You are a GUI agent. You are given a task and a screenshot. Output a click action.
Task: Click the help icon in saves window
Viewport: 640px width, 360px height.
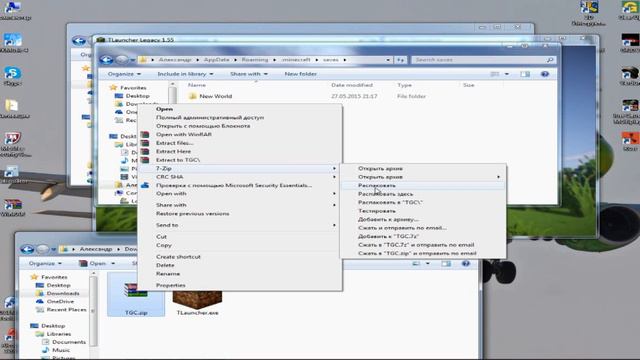point(544,74)
